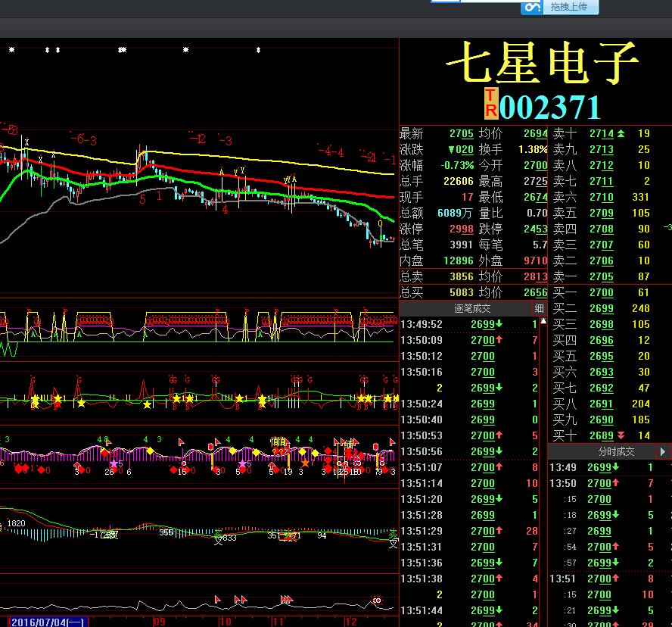Click the 量比 value 0.70
Image resolution: width=672 pixels, height=627 pixels.
537,213
